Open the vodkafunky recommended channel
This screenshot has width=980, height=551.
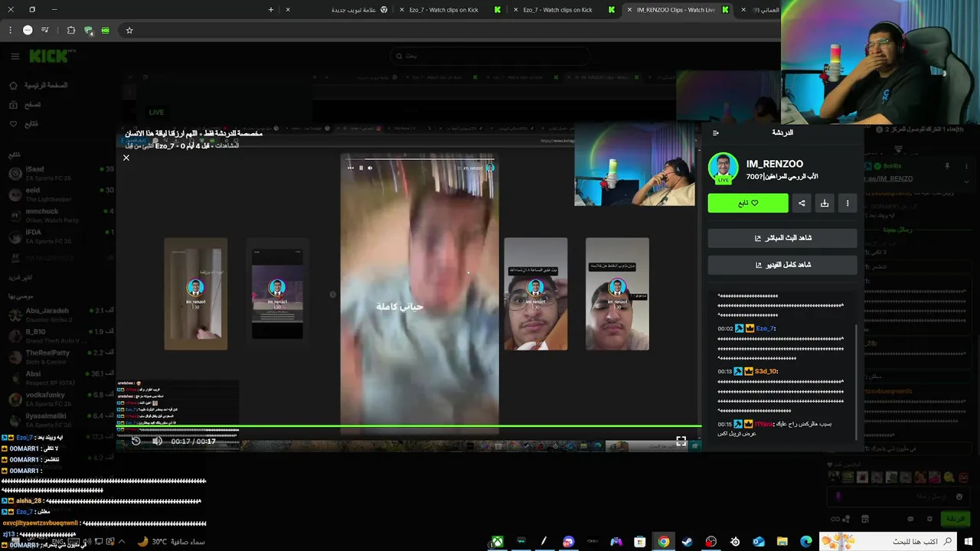coord(60,399)
